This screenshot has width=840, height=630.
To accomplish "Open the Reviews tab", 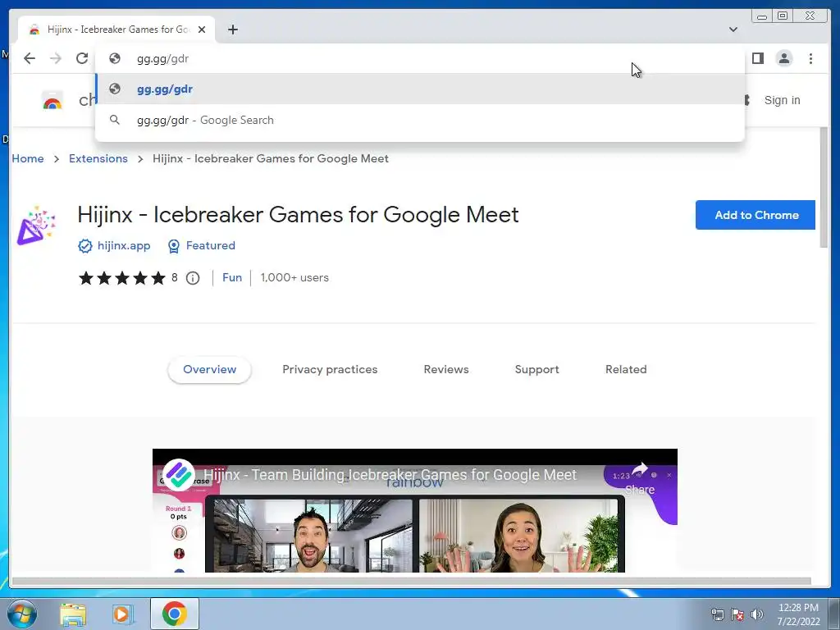I will pyautogui.click(x=446, y=370).
